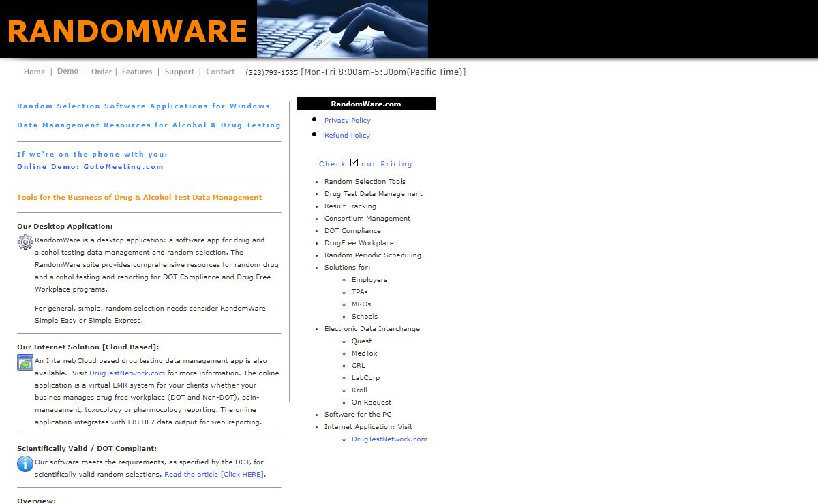Click the RandomWare.com black header bar
818x504 pixels.
366,104
